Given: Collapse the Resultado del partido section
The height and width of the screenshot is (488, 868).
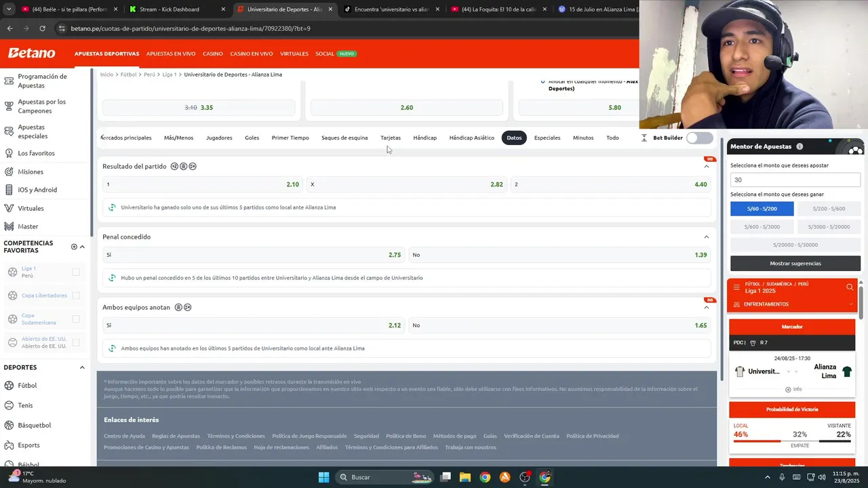Looking at the screenshot, I should coord(706,166).
